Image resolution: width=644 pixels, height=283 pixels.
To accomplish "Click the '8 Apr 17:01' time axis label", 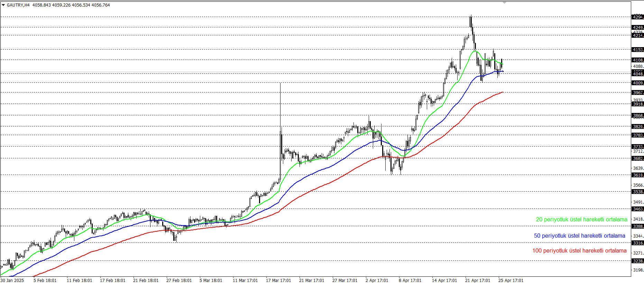I will tap(410, 281).
